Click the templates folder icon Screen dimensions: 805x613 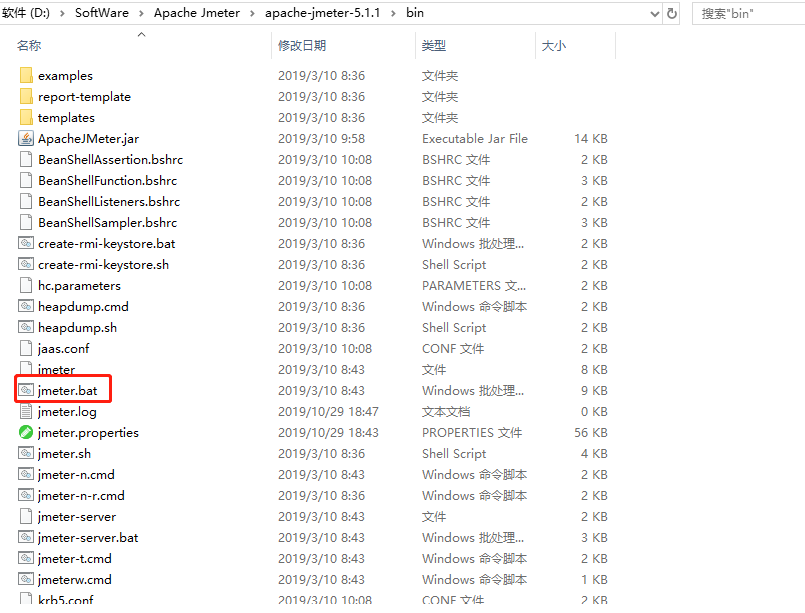[x=26, y=118]
